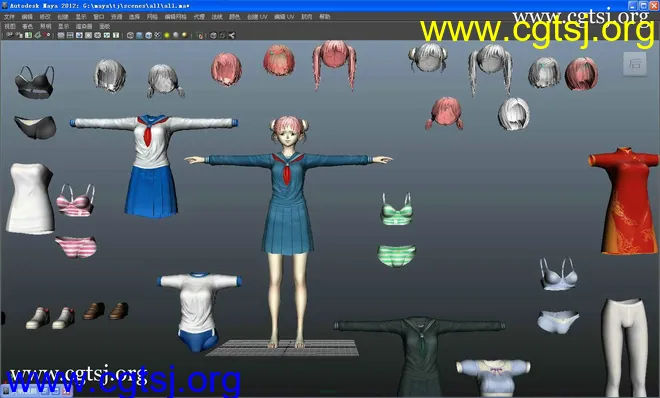Toggle the safe action icon
The height and width of the screenshot is (398, 660).
coord(106,35)
